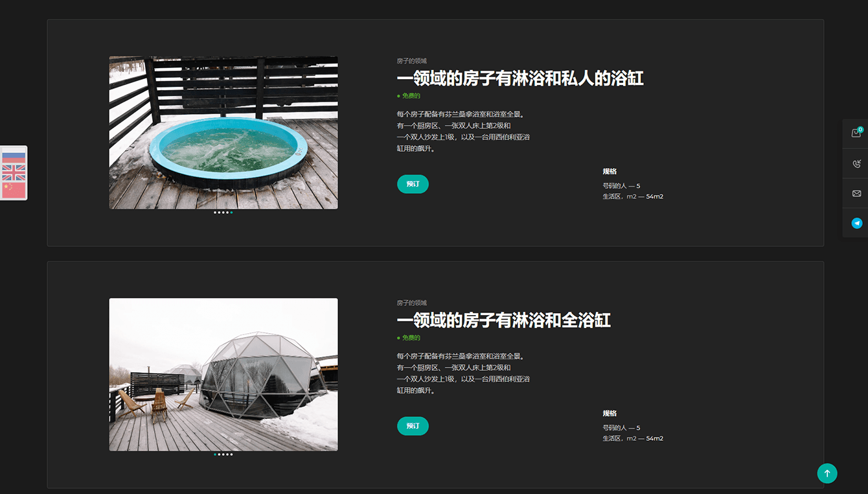The height and width of the screenshot is (494, 868).
Task: Open the Telegram chat icon
Action: 856,223
